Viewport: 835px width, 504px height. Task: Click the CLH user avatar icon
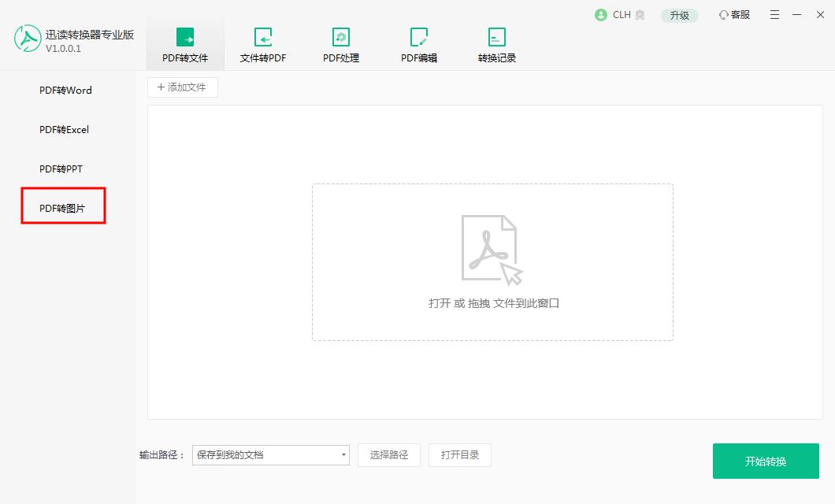click(599, 14)
